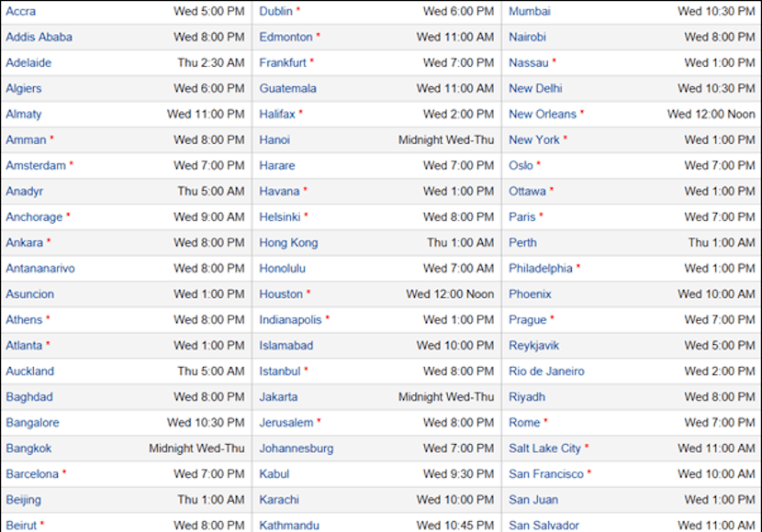This screenshot has height=532, width=762.
Task: Click the Johannesburg link
Action: tap(297, 449)
